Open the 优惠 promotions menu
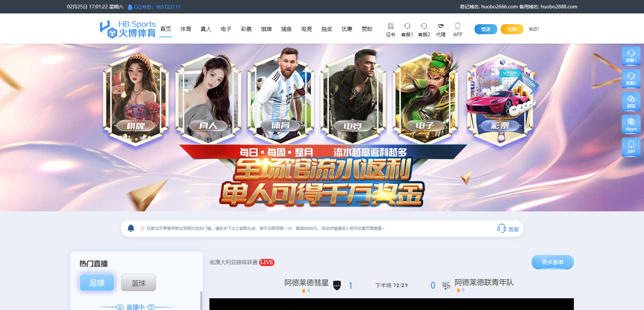Screen dimensions: 644x310 tap(347, 29)
